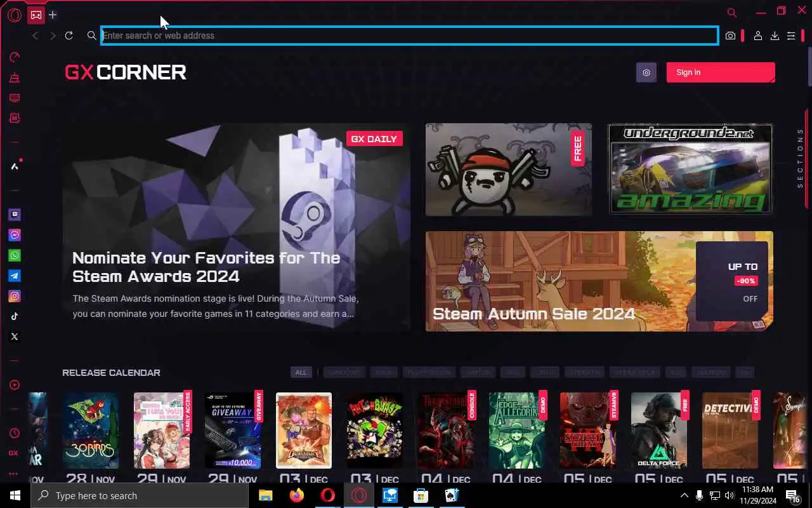
Task: Open the Opera GX main menu logo
Action: click(x=15, y=15)
